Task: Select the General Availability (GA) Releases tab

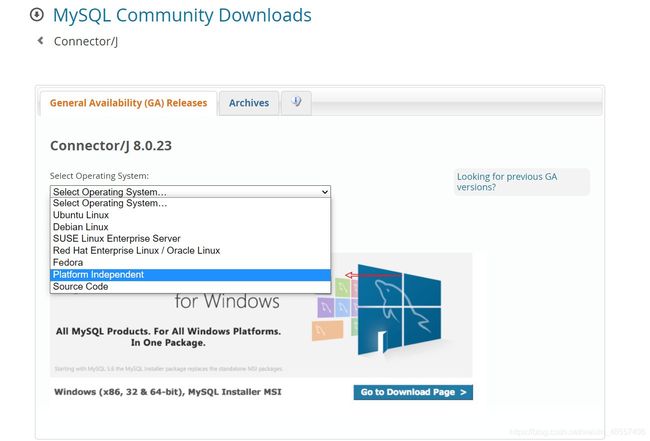Action: point(129,103)
